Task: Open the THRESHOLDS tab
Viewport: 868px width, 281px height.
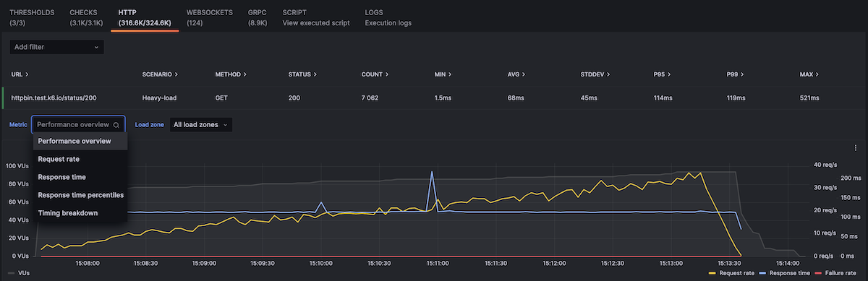Action: coord(31,17)
